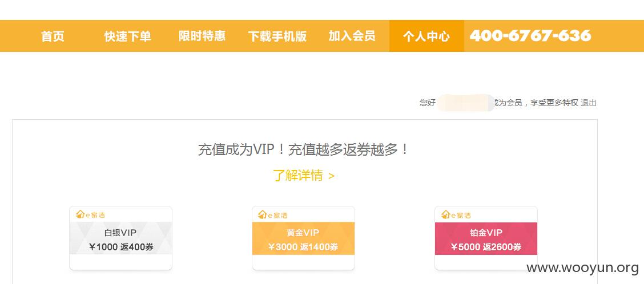This screenshot has width=644, height=284.
Task: Go to 快速下单 quick order
Action: [127, 36]
